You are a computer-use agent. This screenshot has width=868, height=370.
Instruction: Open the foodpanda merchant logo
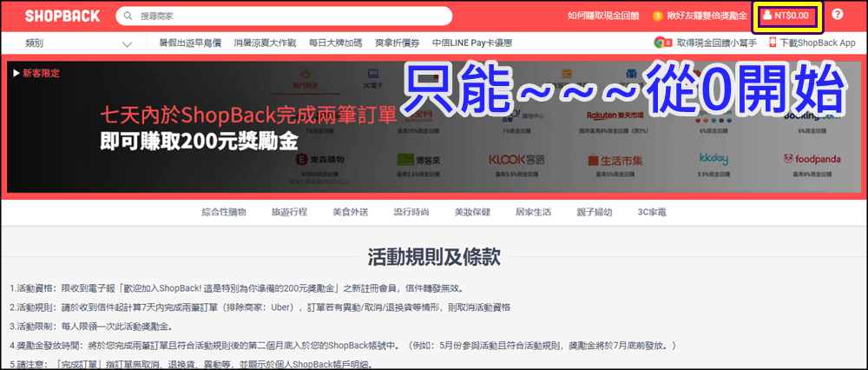(x=812, y=160)
